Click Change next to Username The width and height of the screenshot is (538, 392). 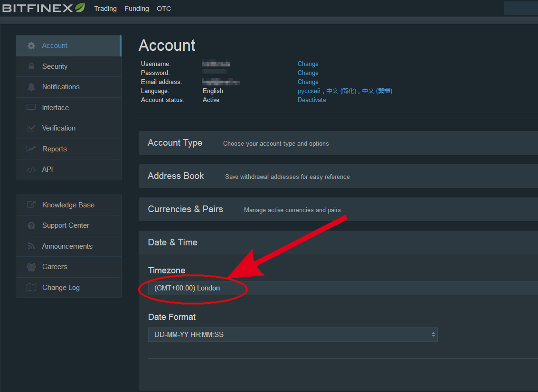(308, 64)
